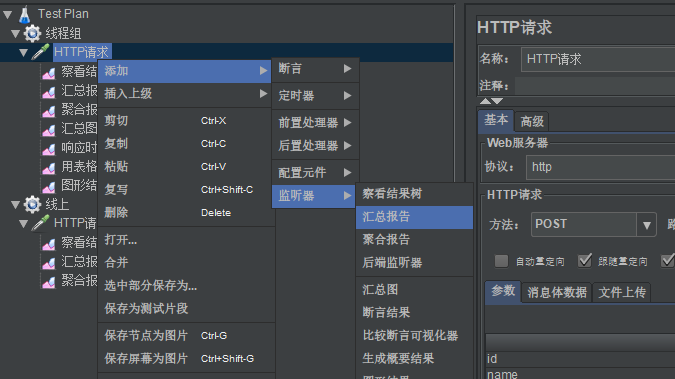Expand the 后置处理器 submenu
675x379 pixels.
pos(315,146)
